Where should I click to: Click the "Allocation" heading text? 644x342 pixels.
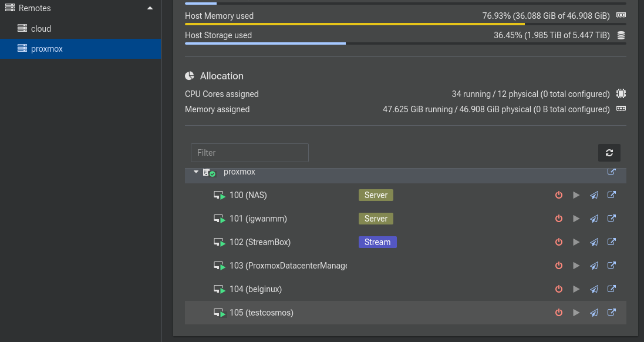pyautogui.click(x=222, y=76)
